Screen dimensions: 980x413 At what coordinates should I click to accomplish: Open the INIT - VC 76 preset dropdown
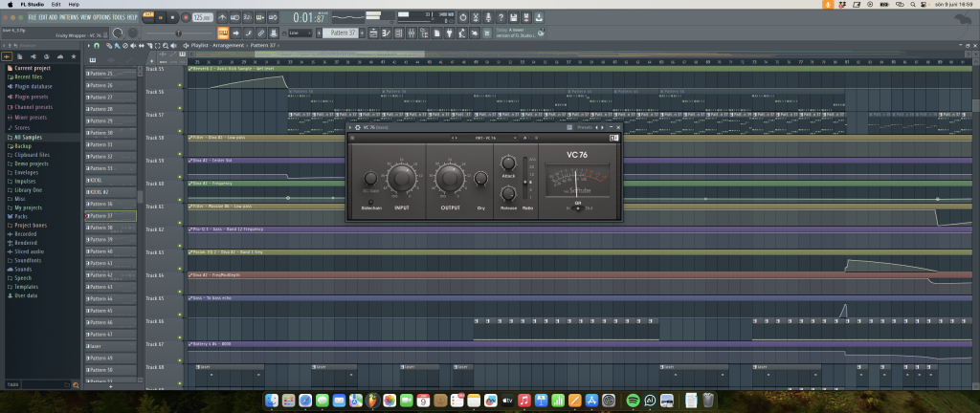click(485, 138)
